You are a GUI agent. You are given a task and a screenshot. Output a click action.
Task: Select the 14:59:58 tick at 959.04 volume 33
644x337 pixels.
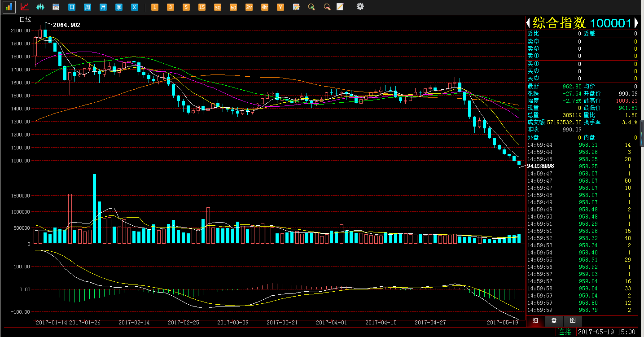pyautogui.click(x=582, y=289)
